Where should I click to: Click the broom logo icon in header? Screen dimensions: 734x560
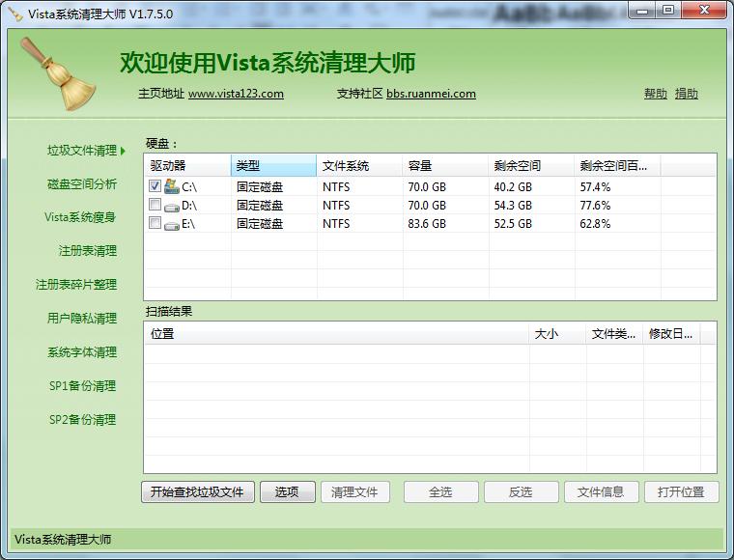click(x=56, y=73)
